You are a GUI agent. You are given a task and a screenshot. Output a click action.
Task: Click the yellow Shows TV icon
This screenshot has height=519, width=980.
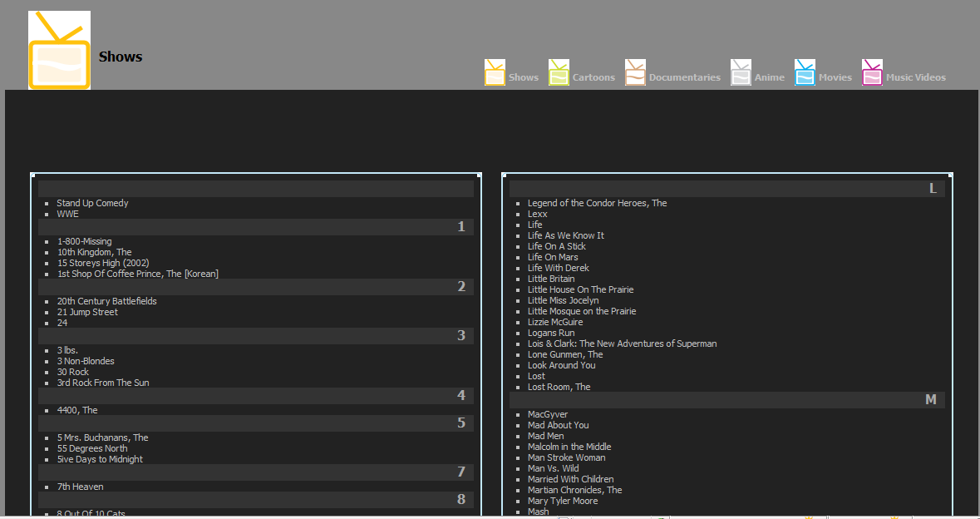coord(495,72)
